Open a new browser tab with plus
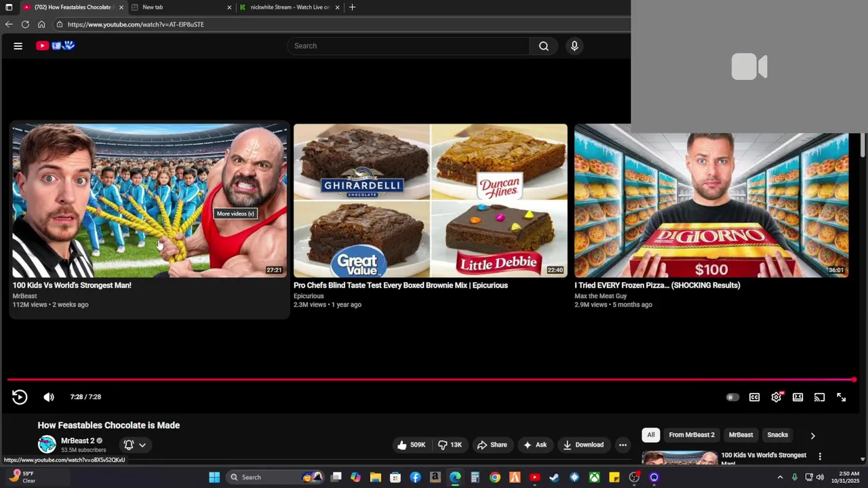 pos(352,7)
